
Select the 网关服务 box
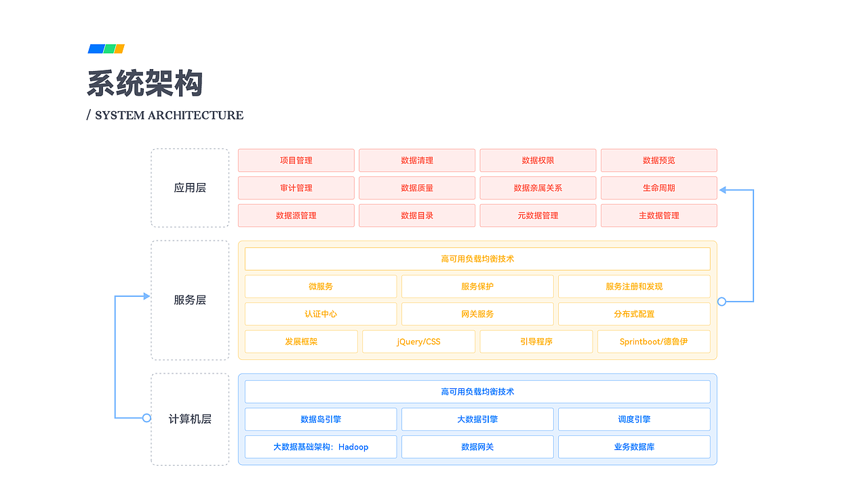pos(477,314)
